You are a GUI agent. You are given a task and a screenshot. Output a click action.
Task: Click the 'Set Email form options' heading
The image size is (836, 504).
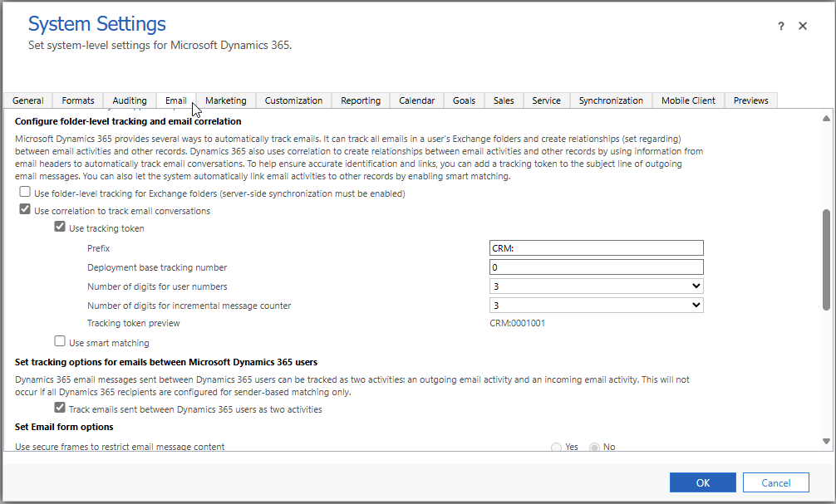64,428
